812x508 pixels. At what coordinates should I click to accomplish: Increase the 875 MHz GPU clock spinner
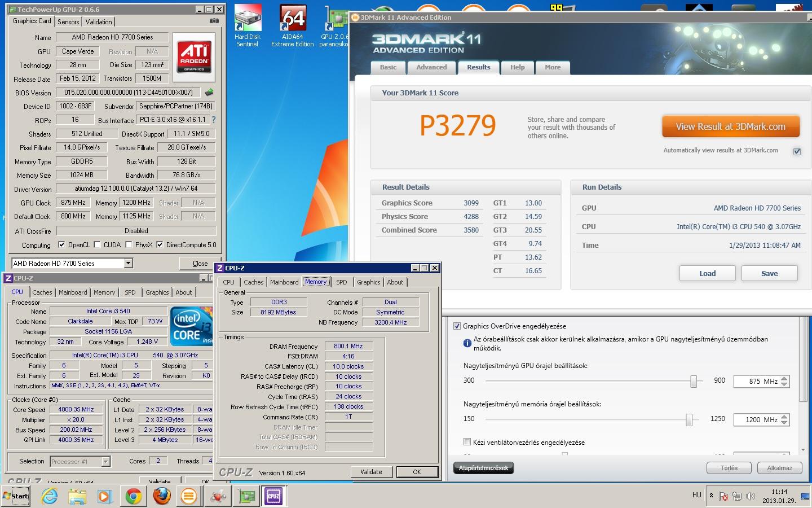[x=784, y=378]
